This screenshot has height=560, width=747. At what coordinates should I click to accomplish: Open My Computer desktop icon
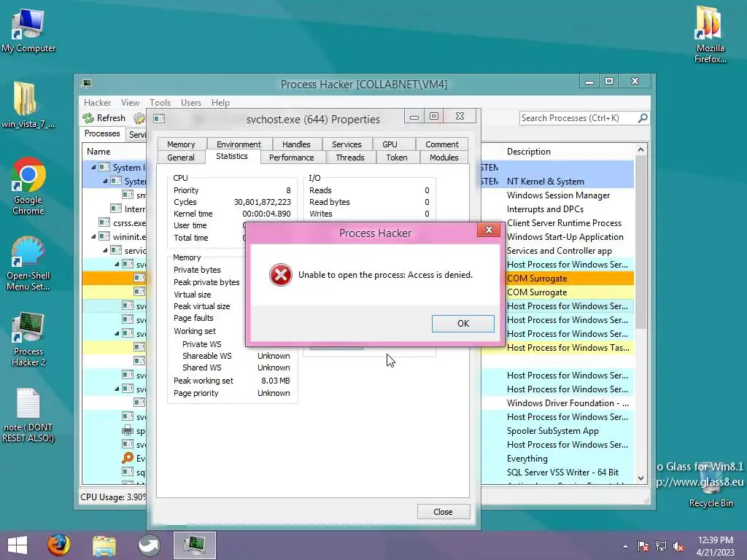coord(28,30)
